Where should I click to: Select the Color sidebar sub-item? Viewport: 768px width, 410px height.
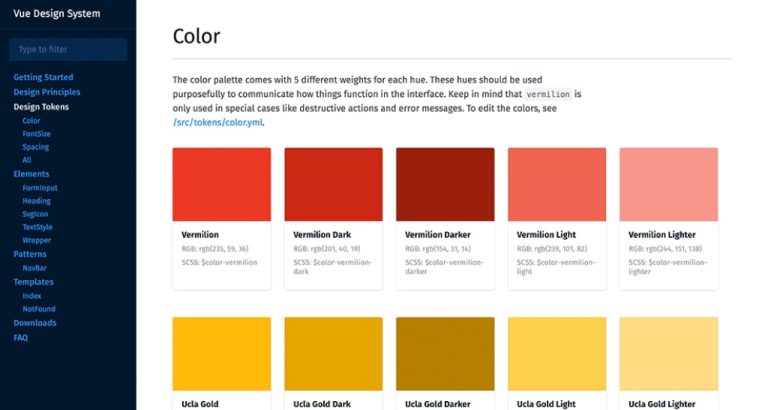point(32,120)
